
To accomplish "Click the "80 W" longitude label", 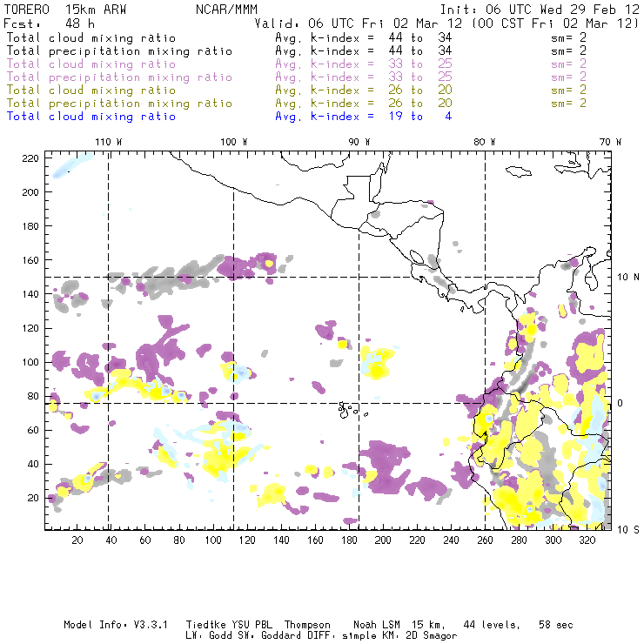I will 485,142.
